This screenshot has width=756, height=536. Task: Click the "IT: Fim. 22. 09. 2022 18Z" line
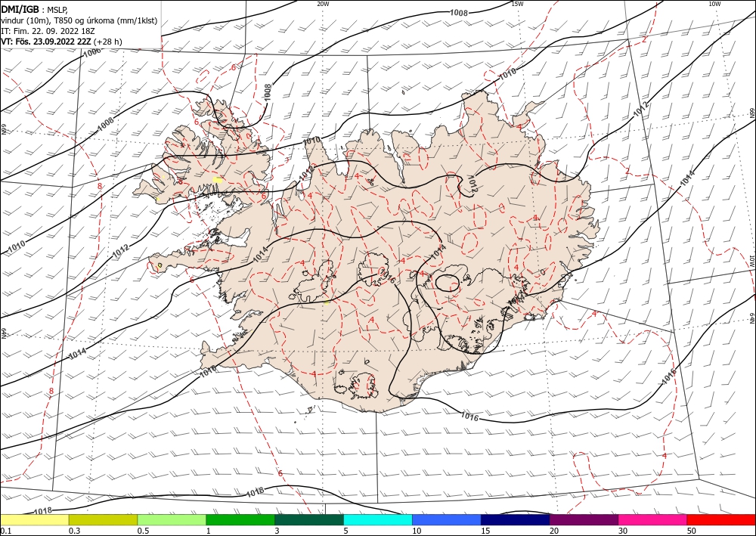coord(48,31)
